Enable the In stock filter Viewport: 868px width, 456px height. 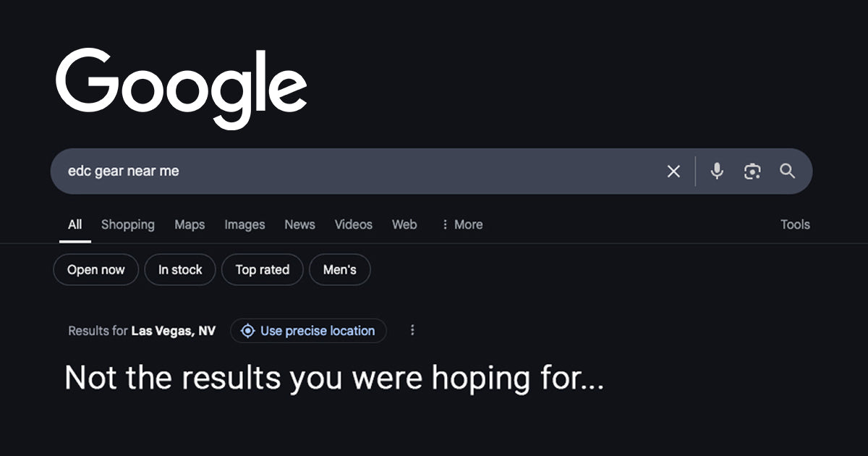(179, 269)
